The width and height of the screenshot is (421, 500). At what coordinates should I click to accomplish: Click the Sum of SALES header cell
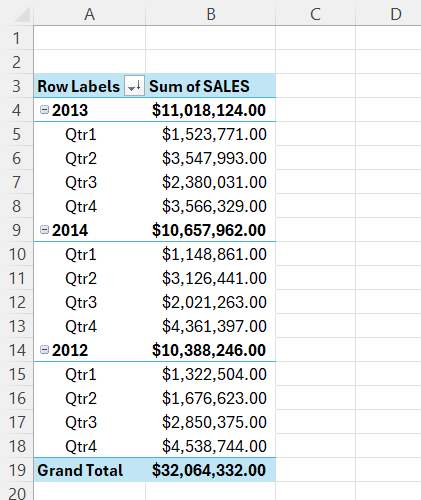[x=211, y=86]
